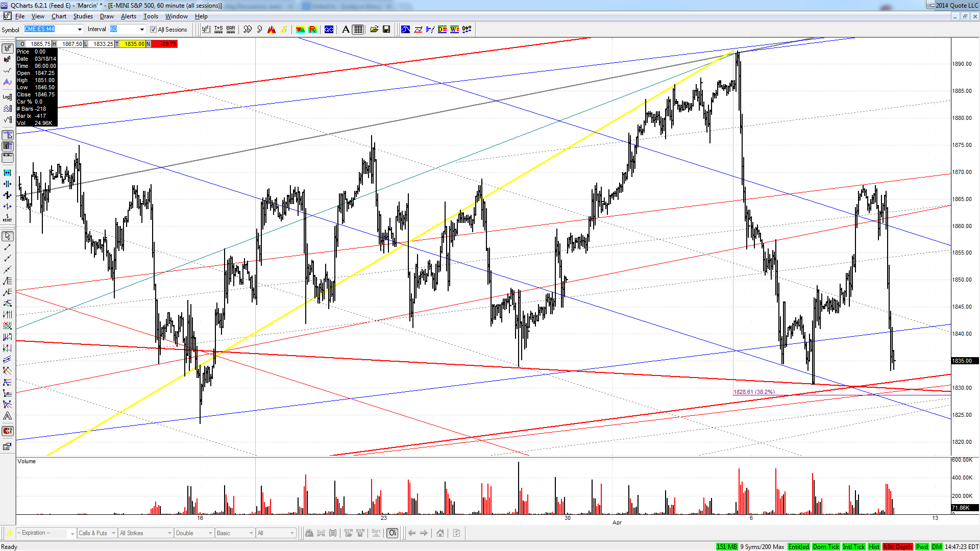
Task: Click the yellow delta options icon in top toolbar
Action: (284, 30)
